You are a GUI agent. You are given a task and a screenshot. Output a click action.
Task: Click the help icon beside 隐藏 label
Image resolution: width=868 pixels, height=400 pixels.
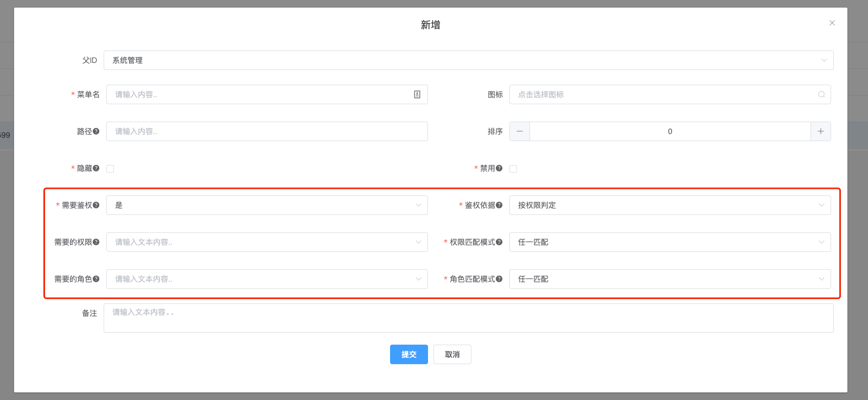96,168
